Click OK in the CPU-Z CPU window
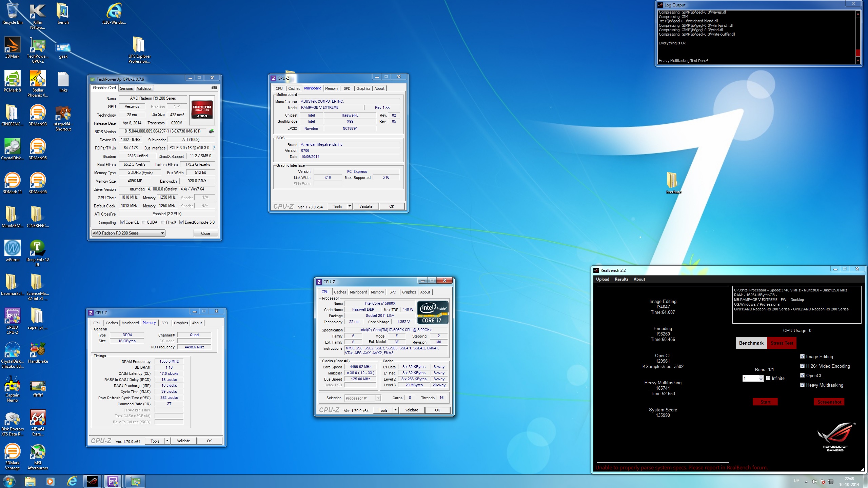The height and width of the screenshot is (488, 868). [437, 410]
